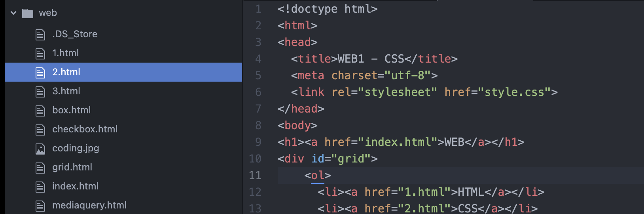Click the "stylesheet" rel value
This screenshot has height=214, width=644.
398,92
